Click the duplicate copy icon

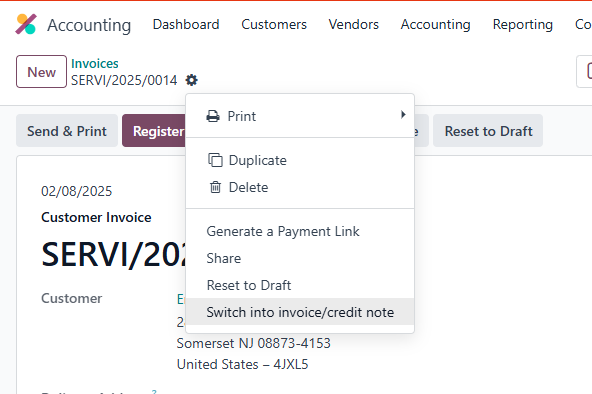pos(215,160)
